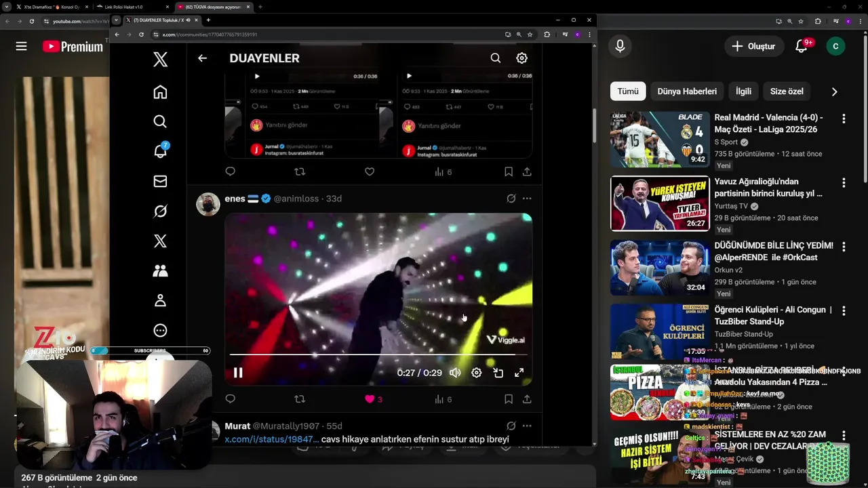The width and height of the screenshot is (868, 488).
Task: Open Orkun v2 channel name
Action: coord(728,270)
